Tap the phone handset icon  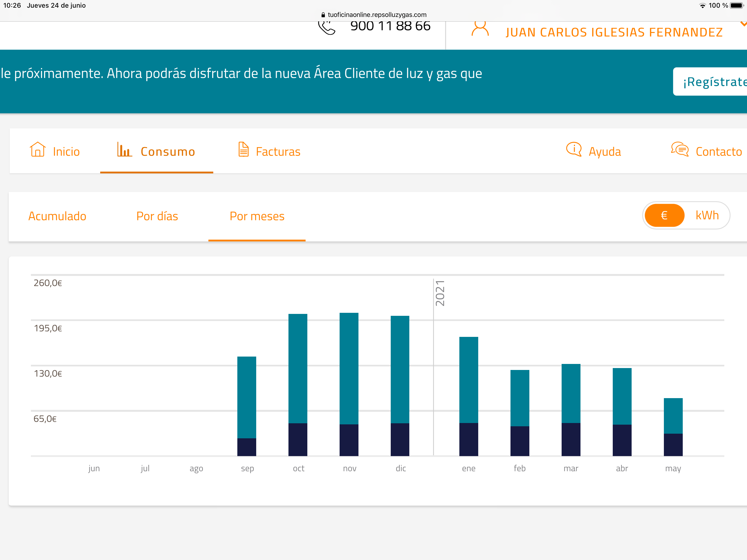click(326, 28)
